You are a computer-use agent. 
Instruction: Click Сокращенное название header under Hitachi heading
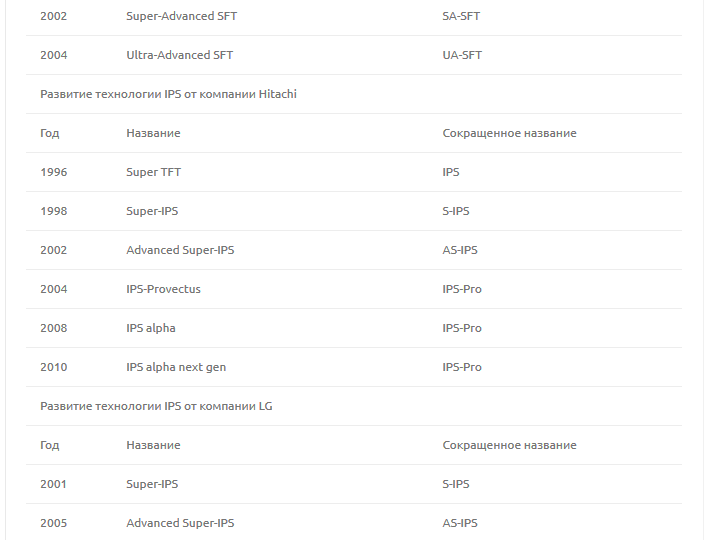coord(509,134)
